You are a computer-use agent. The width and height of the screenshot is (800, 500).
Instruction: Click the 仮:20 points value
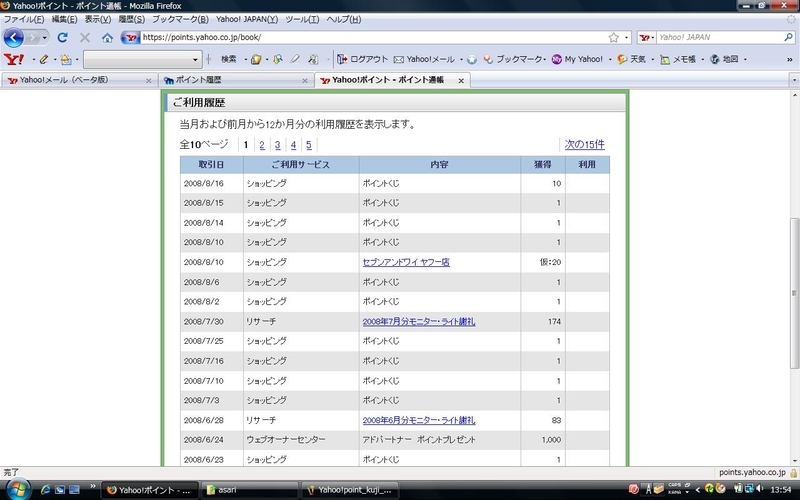click(x=550, y=262)
